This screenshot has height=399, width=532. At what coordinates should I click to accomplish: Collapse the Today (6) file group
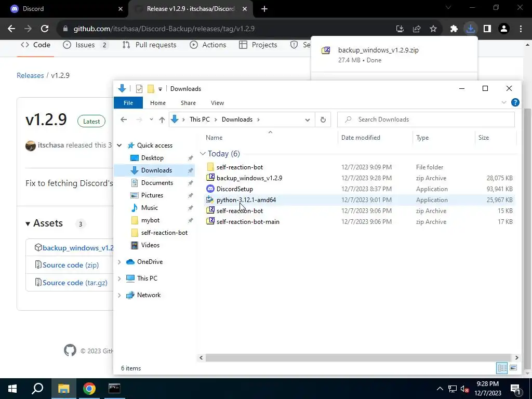coord(203,154)
